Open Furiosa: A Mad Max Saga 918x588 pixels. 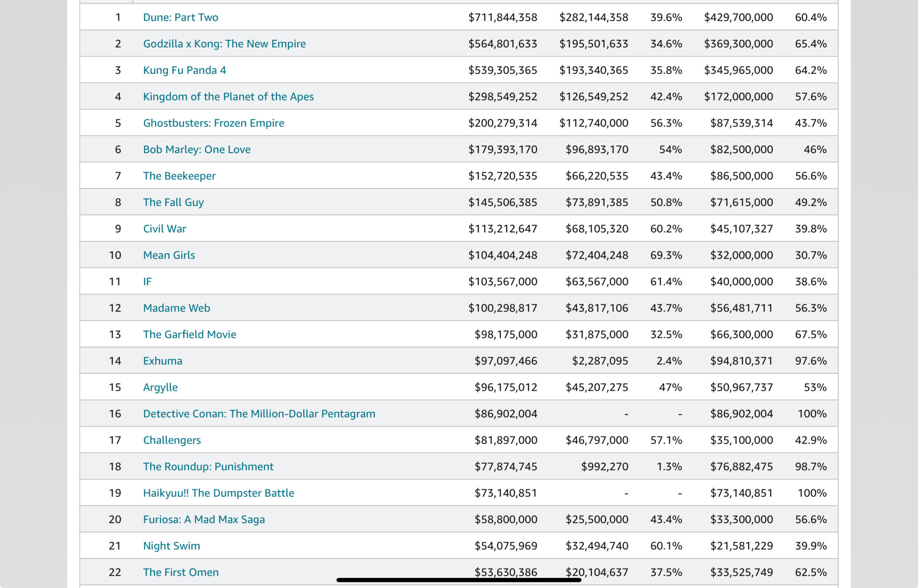pos(204,520)
